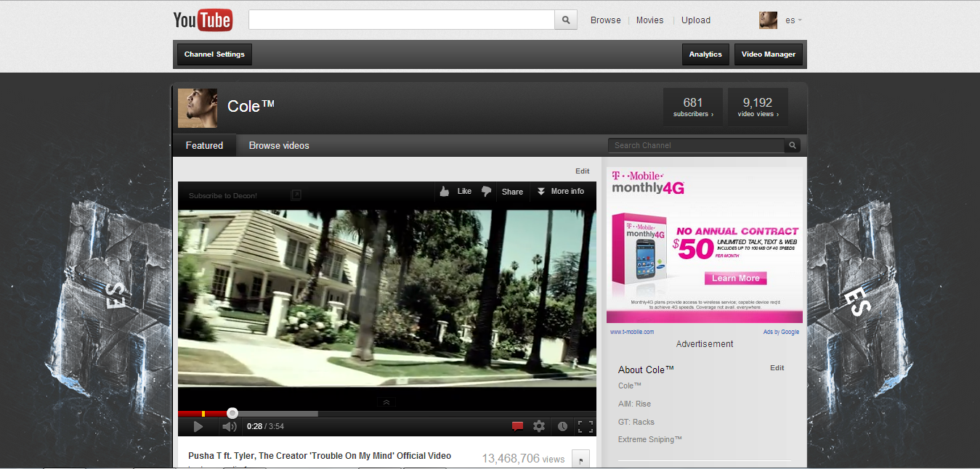This screenshot has height=469, width=980.
Task: Click the 13,468,706 views count
Action: pyautogui.click(x=523, y=459)
